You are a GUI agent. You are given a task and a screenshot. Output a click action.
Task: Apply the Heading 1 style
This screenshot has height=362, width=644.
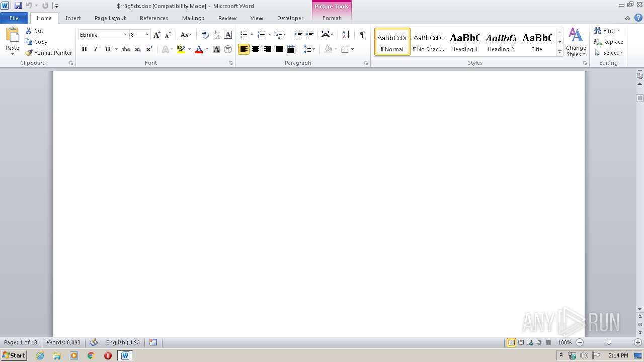tap(465, 42)
